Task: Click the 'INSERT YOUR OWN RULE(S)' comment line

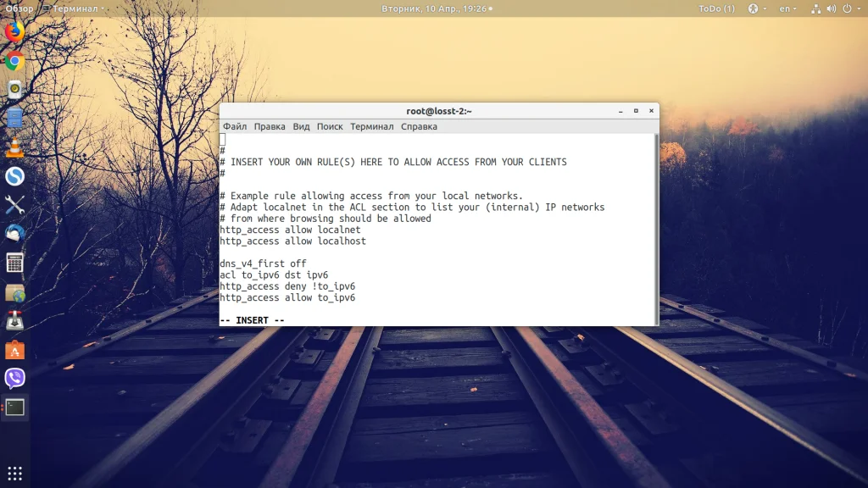Action: [393, 162]
